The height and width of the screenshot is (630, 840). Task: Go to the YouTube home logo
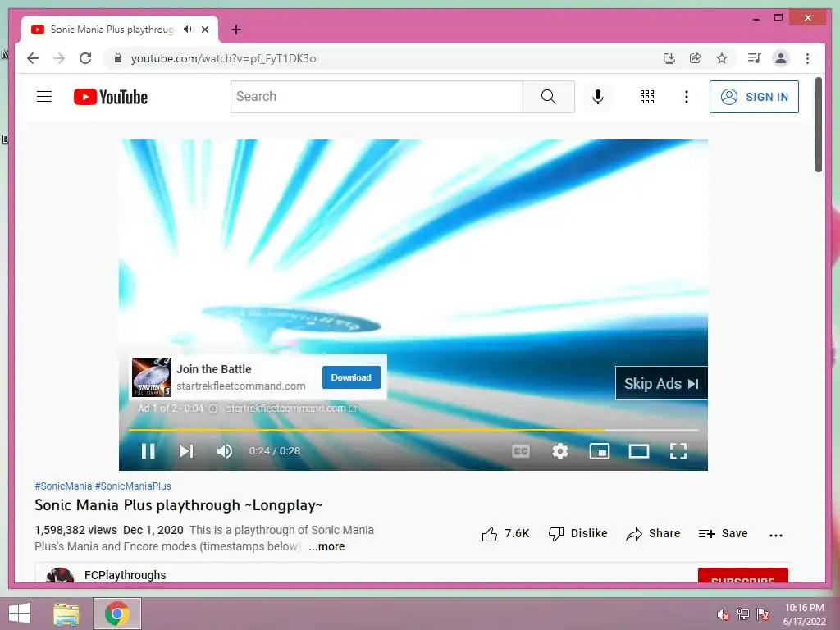[111, 97]
